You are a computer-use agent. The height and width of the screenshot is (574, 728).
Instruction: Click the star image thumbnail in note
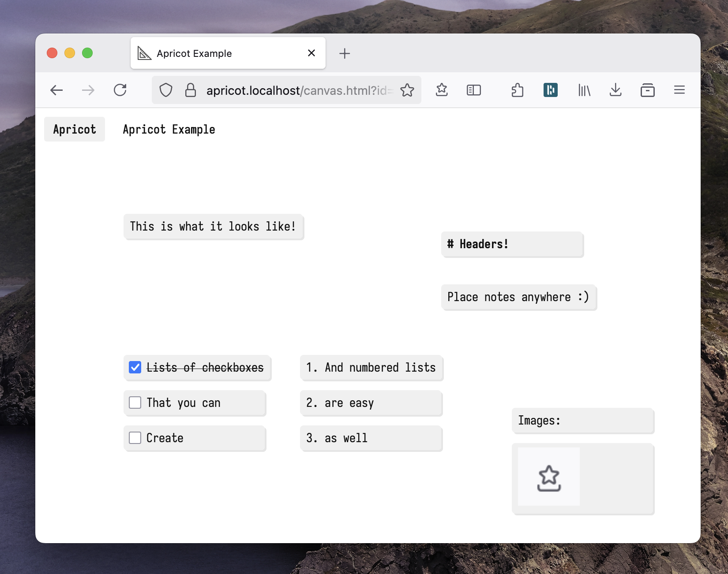[549, 477]
